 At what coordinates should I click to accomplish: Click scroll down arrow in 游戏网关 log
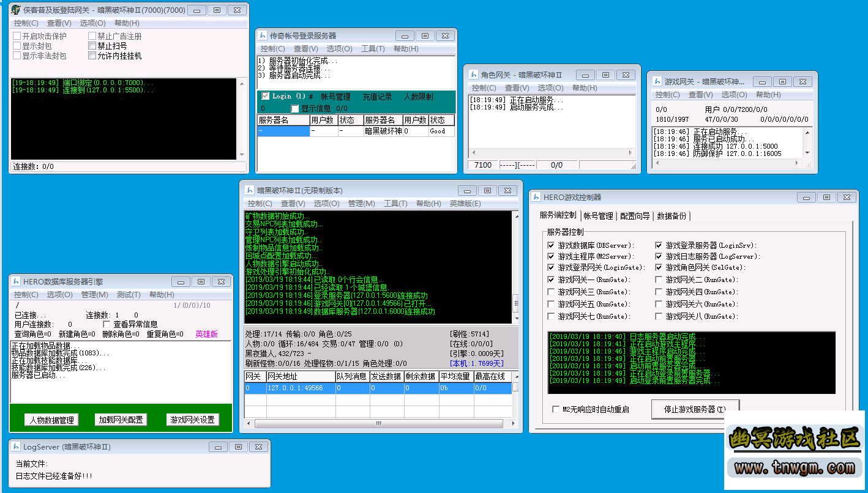click(x=807, y=153)
